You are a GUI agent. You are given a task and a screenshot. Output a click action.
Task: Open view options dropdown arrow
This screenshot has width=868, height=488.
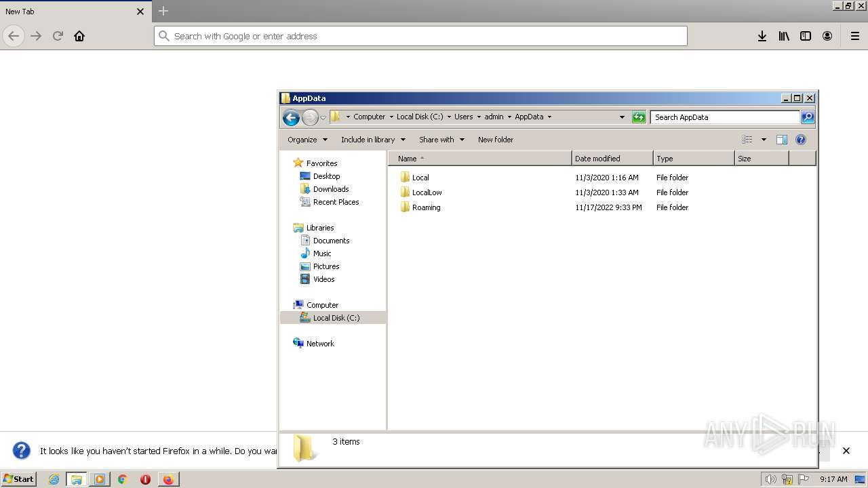[x=764, y=140]
